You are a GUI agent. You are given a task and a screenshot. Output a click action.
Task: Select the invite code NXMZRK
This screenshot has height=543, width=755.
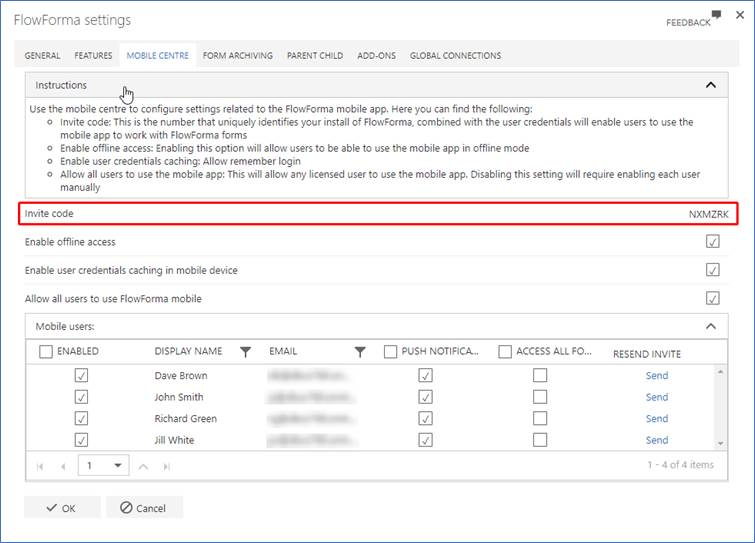click(708, 214)
